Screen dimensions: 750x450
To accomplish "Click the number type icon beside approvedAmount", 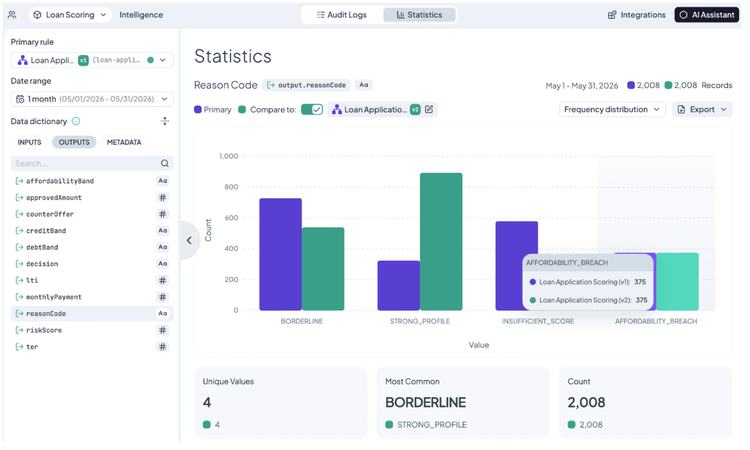I will point(163,198).
